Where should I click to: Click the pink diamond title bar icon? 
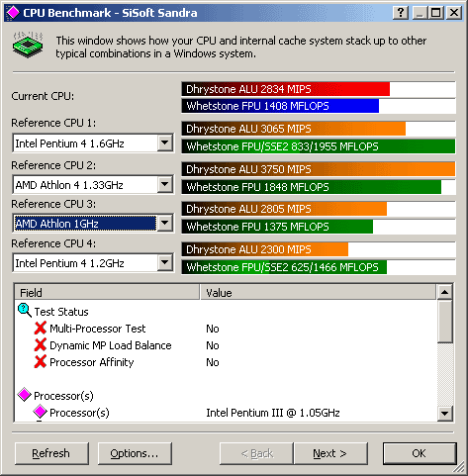[13, 13]
